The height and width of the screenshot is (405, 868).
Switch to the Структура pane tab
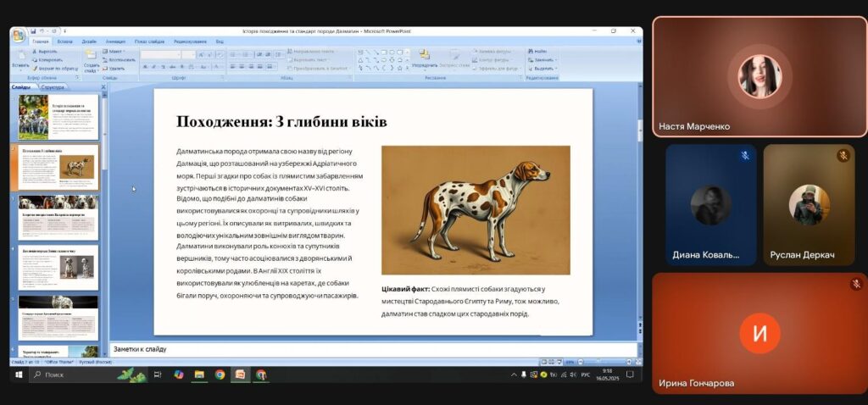click(x=53, y=86)
